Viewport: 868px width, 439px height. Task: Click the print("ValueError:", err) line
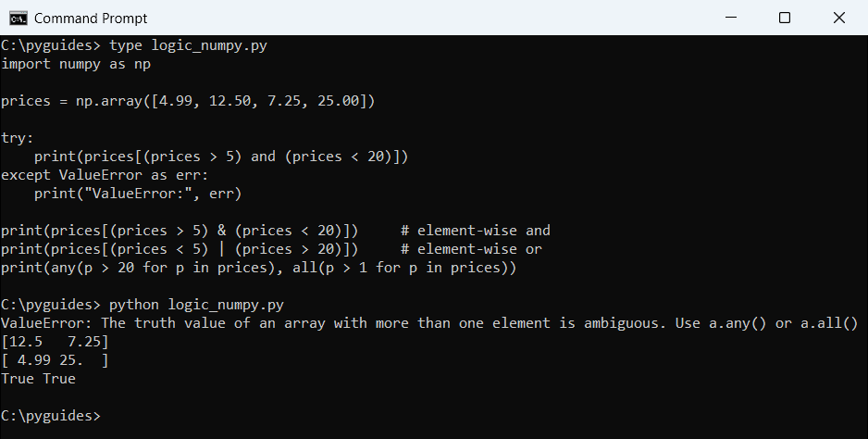138,194
